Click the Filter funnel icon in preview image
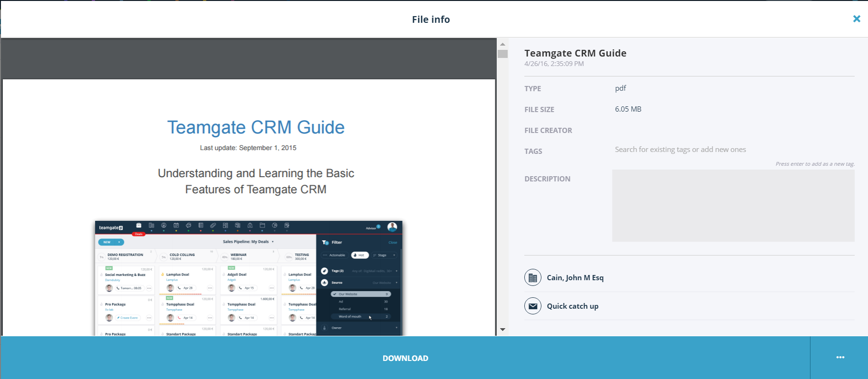868x379 pixels. (x=326, y=242)
